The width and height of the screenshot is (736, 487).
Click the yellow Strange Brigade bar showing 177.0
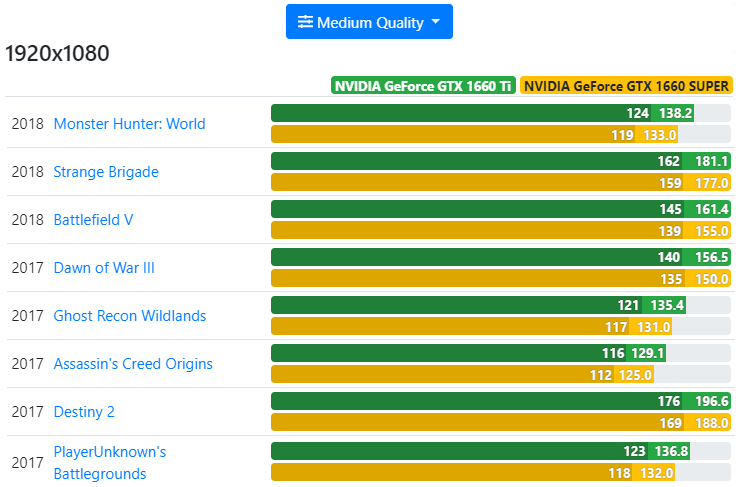(x=501, y=183)
